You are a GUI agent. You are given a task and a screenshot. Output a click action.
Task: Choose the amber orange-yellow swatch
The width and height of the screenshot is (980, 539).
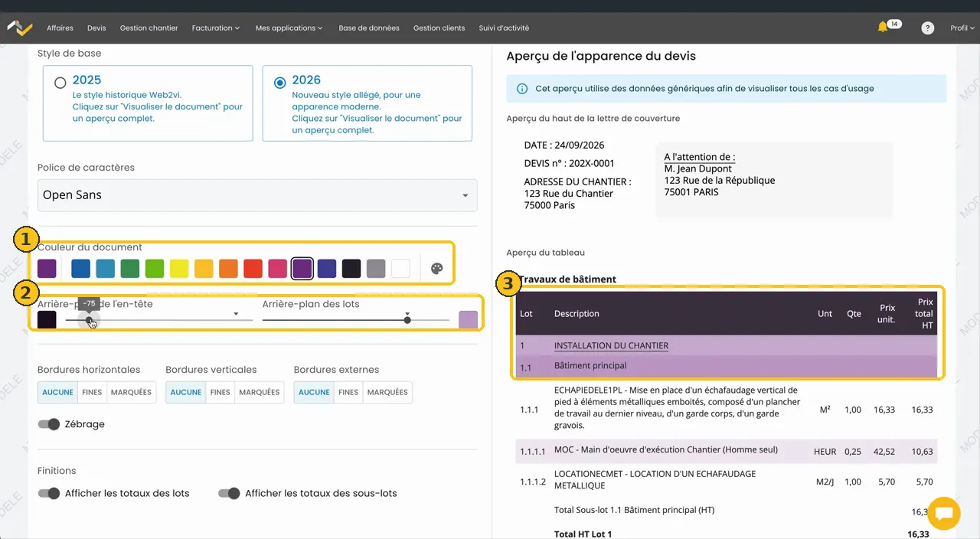coord(204,269)
